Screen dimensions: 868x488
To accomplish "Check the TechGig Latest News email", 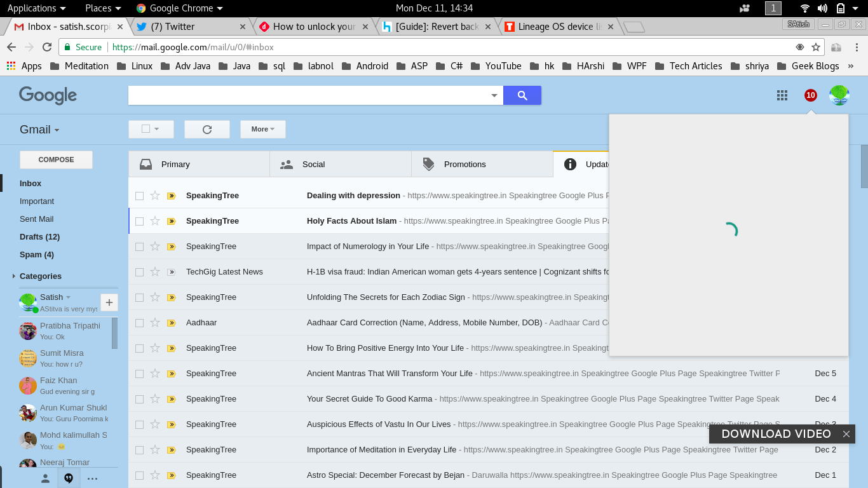I will (139, 272).
